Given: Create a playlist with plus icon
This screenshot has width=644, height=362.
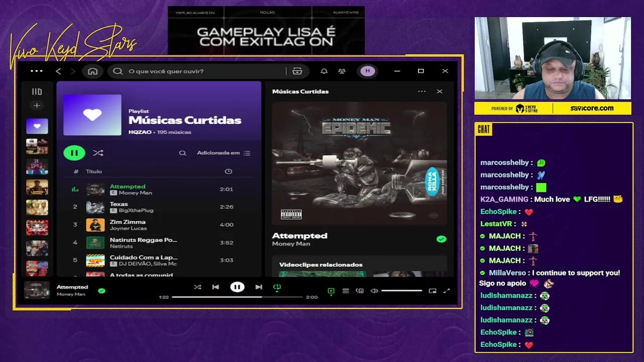Looking at the screenshot, I should click(37, 106).
